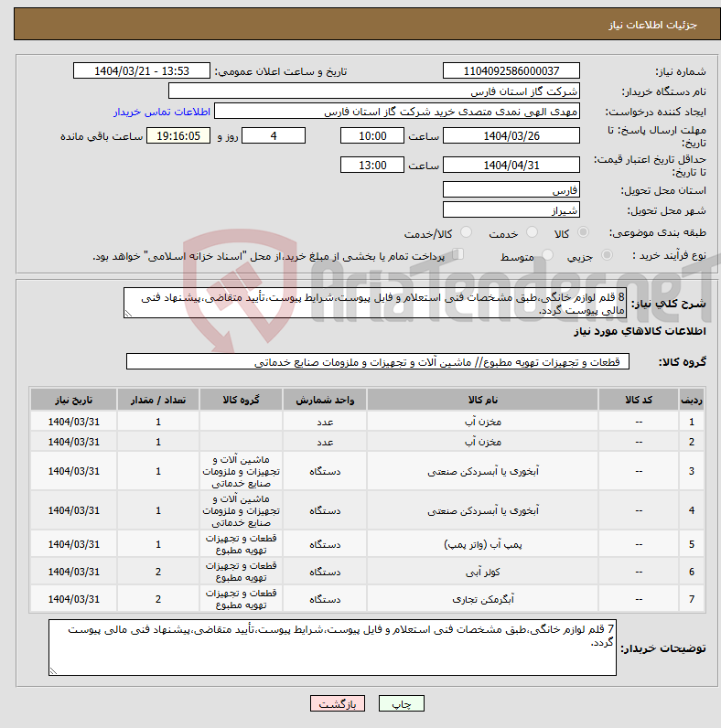Click the بازگشت (back) button
721x728 pixels.
click(x=338, y=703)
